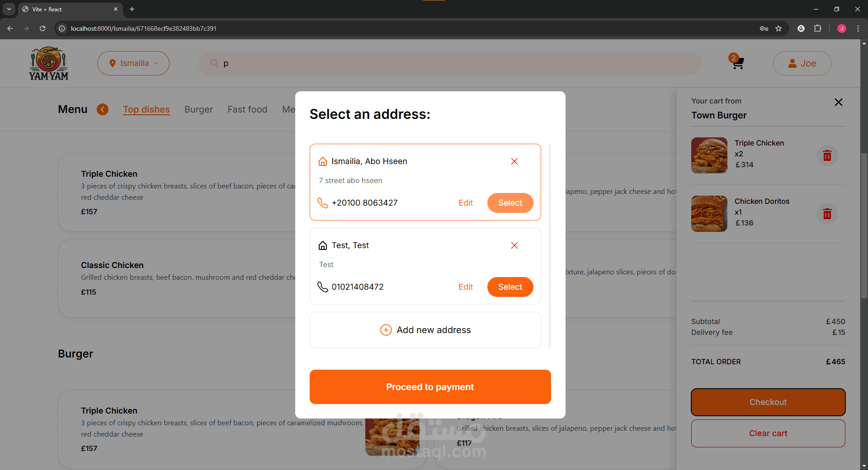This screenshot has height=470, width=868.
Task: Remove the Ismailia, Abo Hseen address
Action: pos(514,161)
